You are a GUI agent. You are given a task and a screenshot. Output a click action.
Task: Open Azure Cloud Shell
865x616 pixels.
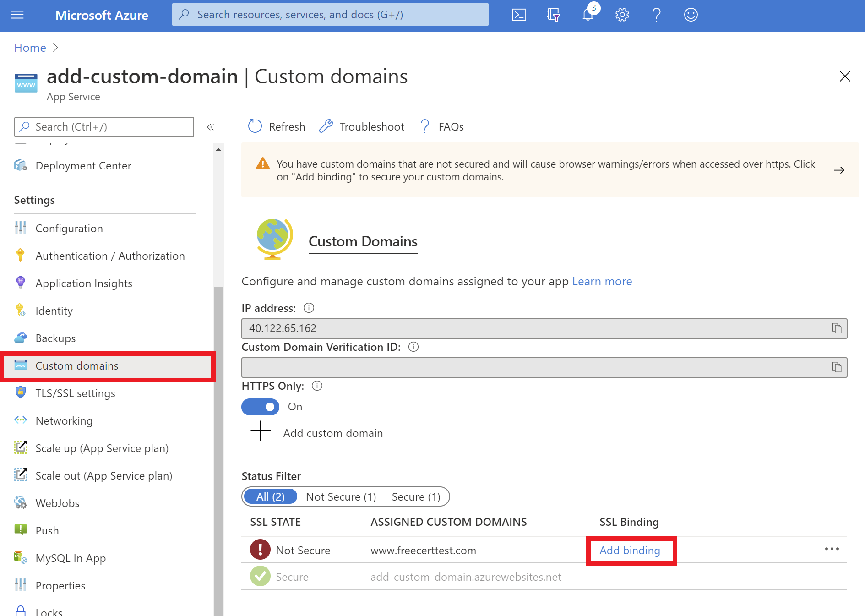click(519, 14)
